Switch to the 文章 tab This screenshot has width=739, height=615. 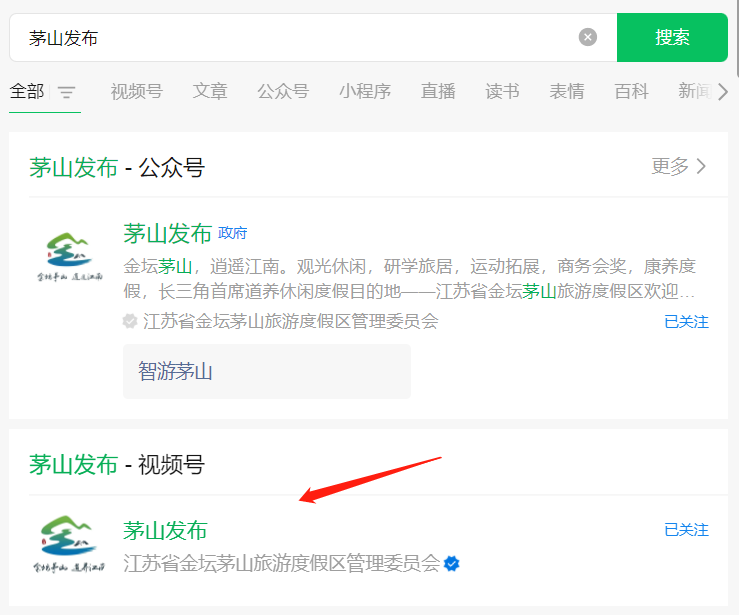[210, 91]
